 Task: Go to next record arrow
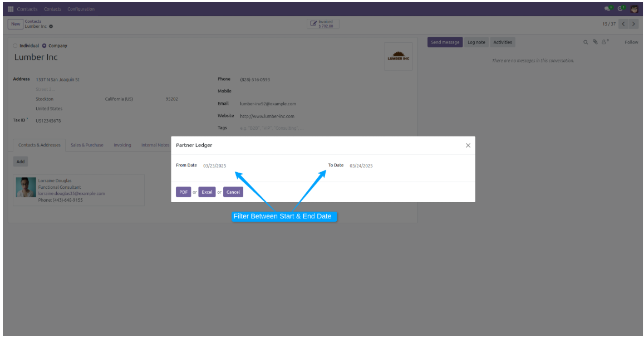coord(633,24)
